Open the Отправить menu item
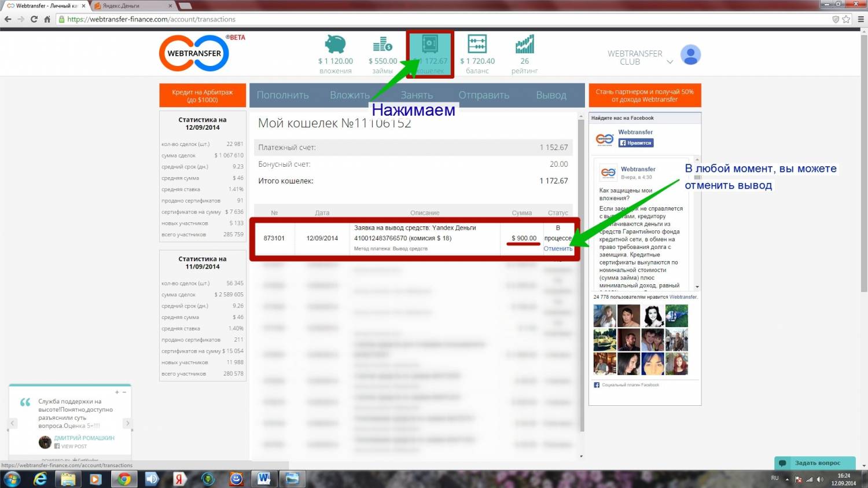The image size is (868, 488). [x=484, y=95]
